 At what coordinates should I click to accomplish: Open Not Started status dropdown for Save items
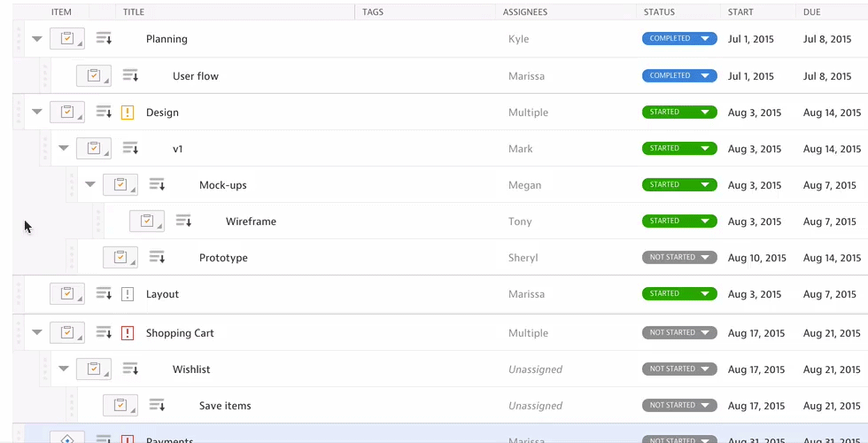(679, 406)
